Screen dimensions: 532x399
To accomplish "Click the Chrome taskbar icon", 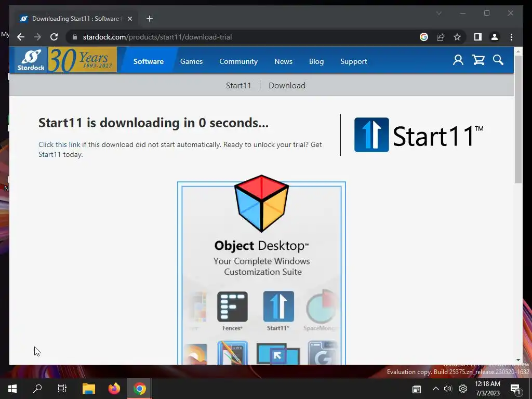I will pos(139,389).
